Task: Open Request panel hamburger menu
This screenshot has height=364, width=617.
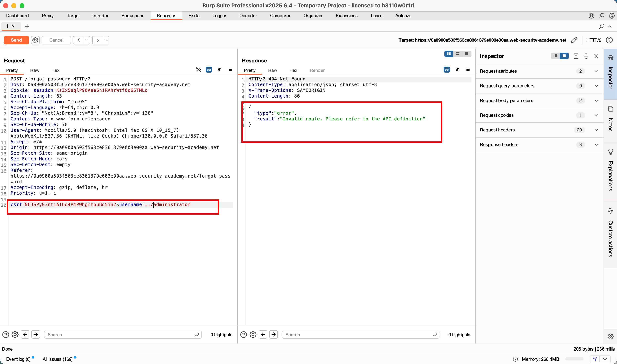Action: (x=230, y=70)
